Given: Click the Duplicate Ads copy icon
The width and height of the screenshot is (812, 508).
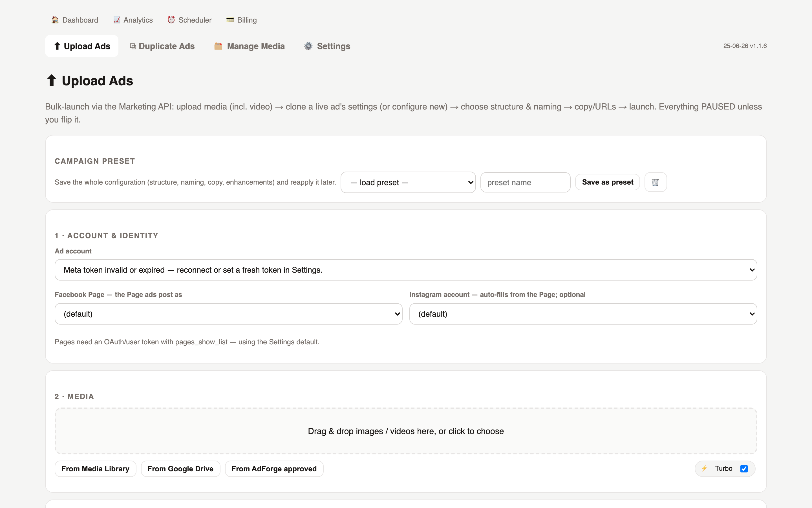Looking at the screenshot, I should [x=133, y=46].
